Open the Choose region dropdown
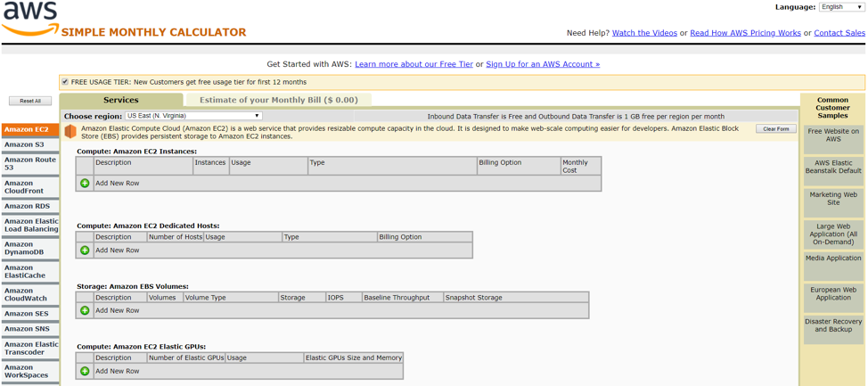The height and width of the screenshot is (386, 868). [x=193, y=116]
